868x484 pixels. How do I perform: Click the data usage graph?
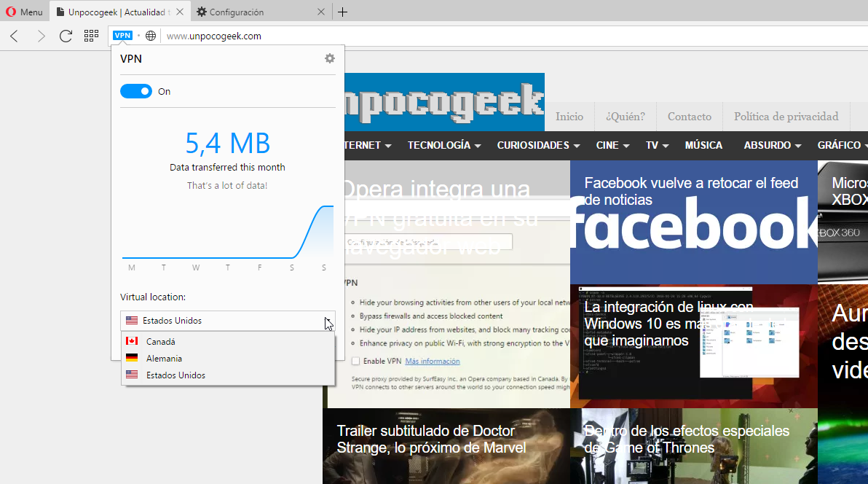pos(227,232)
